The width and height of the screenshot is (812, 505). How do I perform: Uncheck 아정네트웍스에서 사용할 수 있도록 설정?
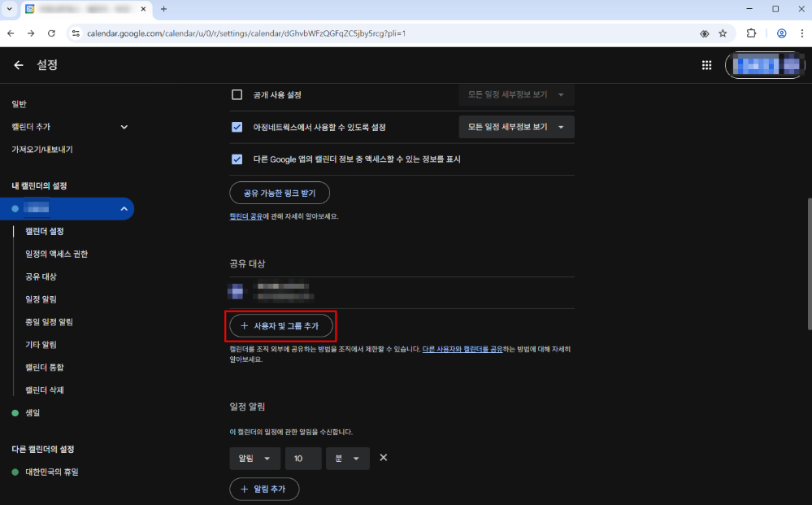(237, 127)
